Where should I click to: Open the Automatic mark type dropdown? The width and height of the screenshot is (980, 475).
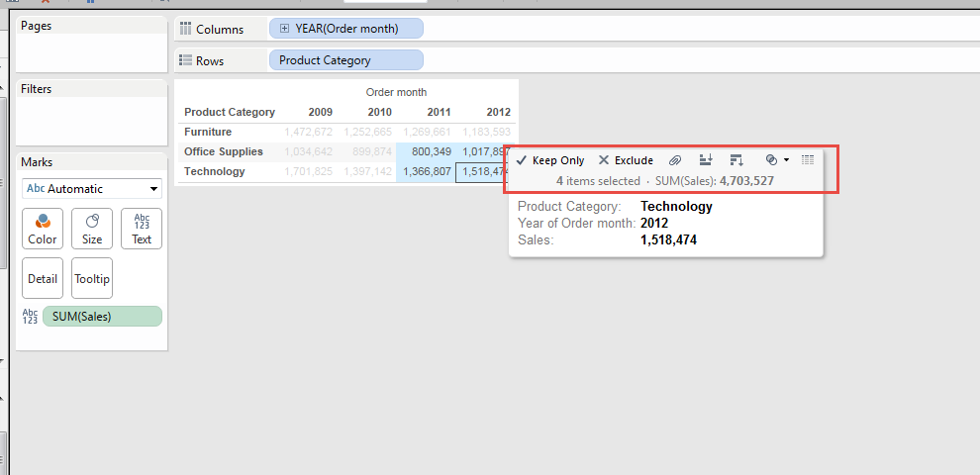pyautogui.click(x=92, y=189)
